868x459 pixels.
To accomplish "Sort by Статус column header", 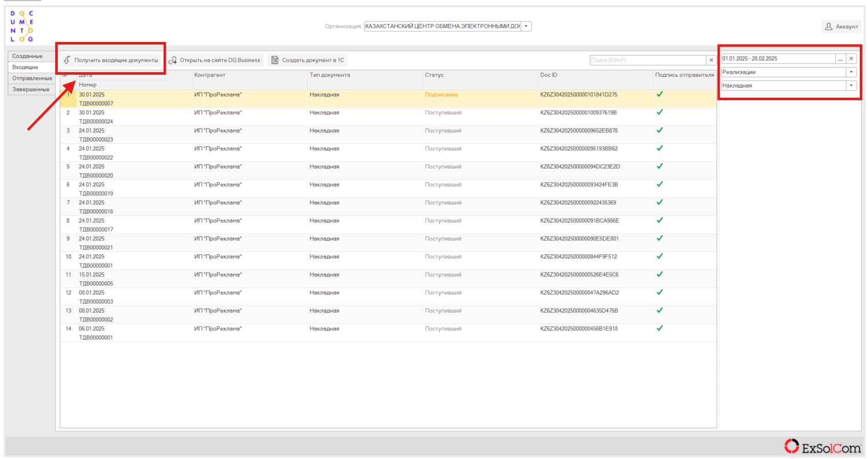I will click(480, 75).
